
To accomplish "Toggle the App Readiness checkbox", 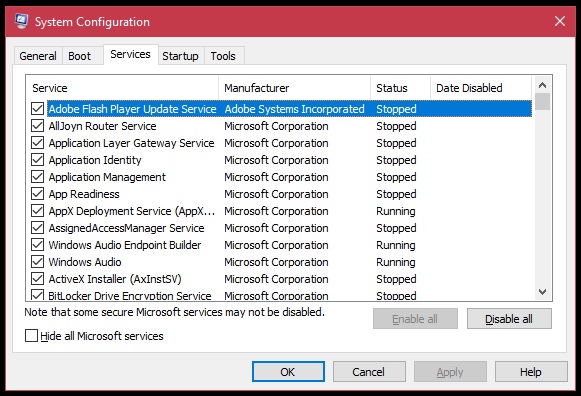I will tap(37, 194).
